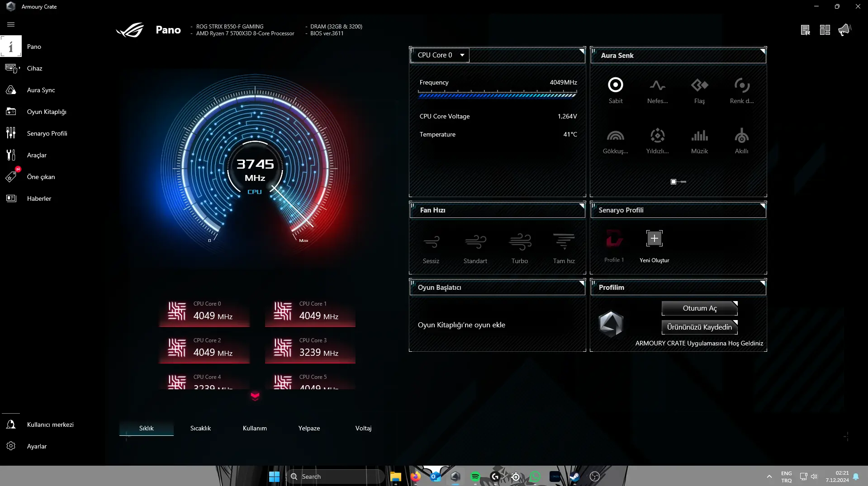Click the Frequency progress bar

pos(498,94)
